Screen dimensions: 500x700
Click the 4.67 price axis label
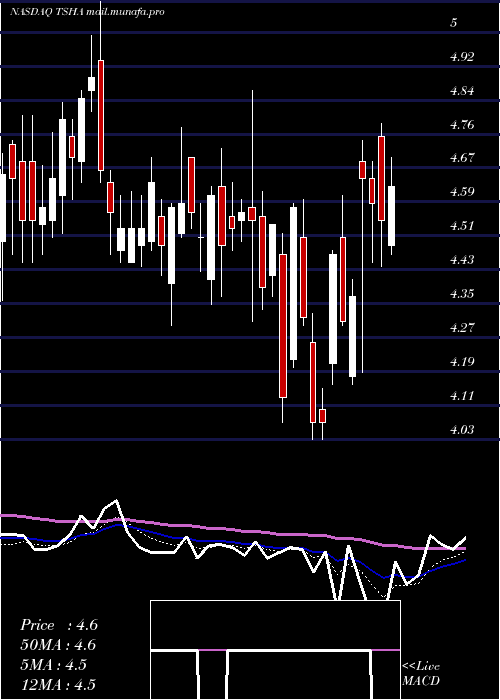[461, 158]
